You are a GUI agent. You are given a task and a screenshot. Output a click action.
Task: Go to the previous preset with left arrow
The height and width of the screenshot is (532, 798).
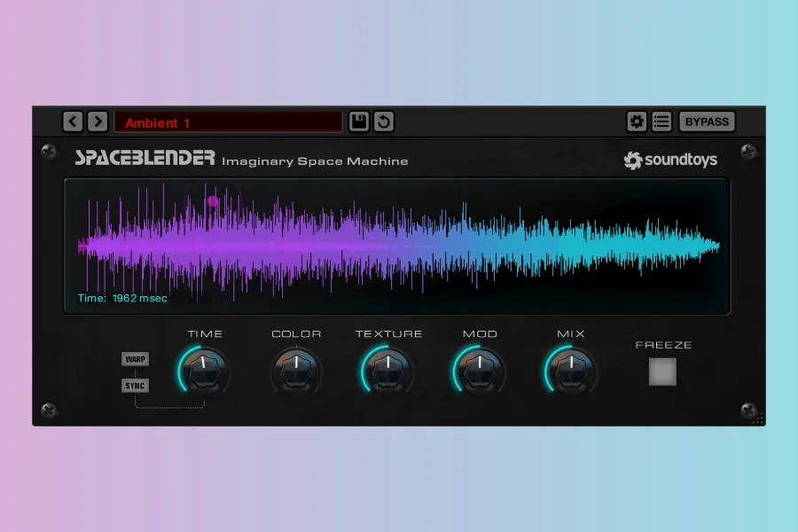point(73,121)
